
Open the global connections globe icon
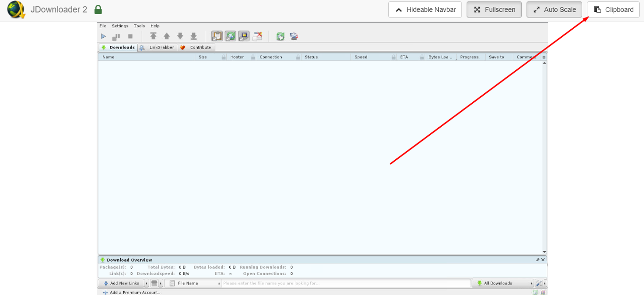click(x=293, y=36)
